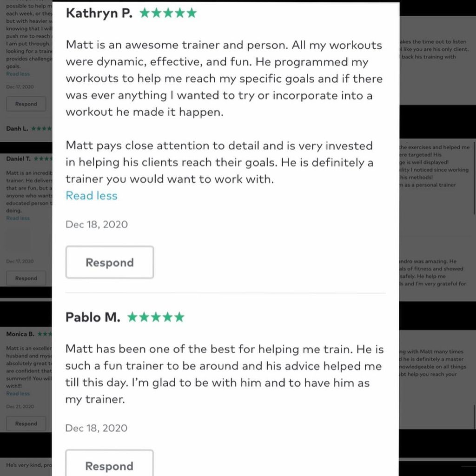Click the Dec 21, 2020 review date
The height and width of the screenshot is (476, 476).
[x=20, y=406]
